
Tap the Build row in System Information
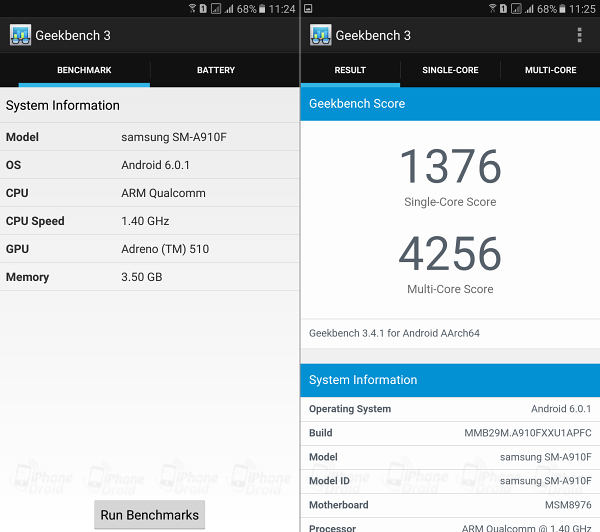point(450,433)
